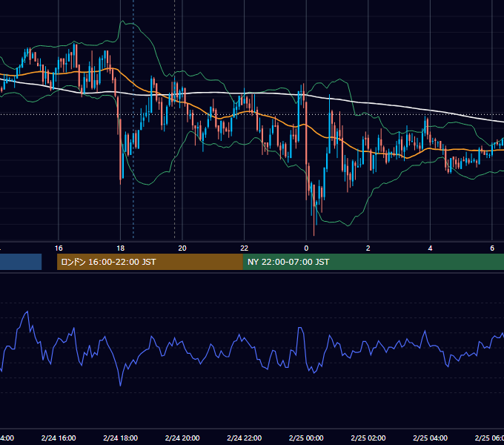Screen dimensions: 504x445
Task: Click the '2/25 00:00' date label
Action: click(306, 438)
